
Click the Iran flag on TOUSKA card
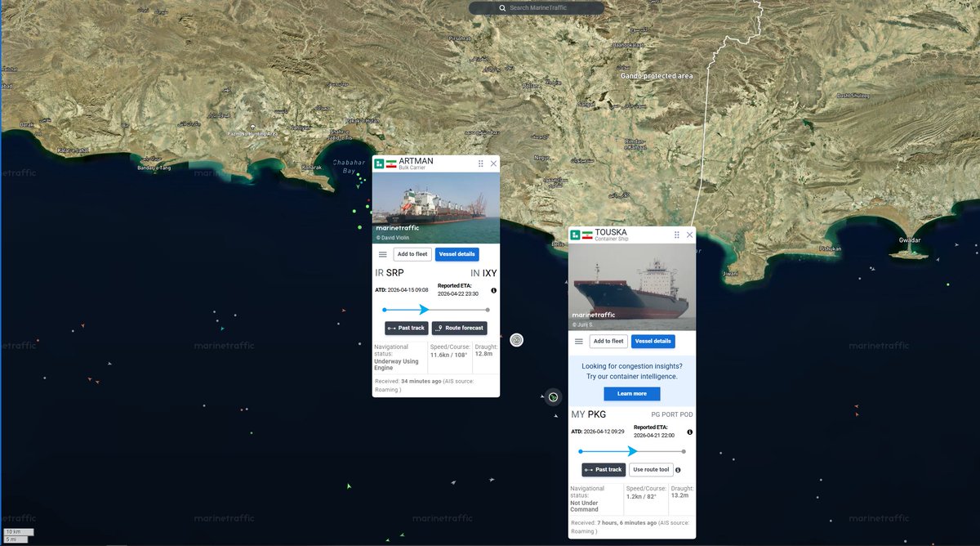coord(587,235)
